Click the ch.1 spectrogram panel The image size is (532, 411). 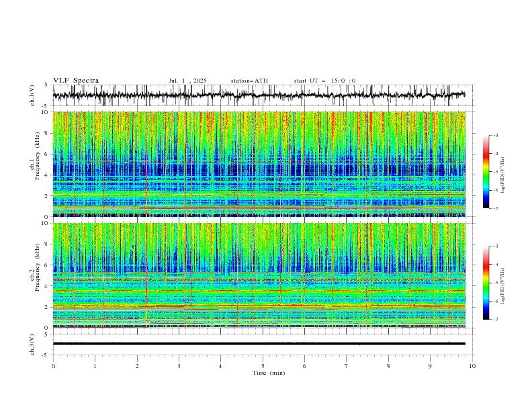(x=259, y=164)
